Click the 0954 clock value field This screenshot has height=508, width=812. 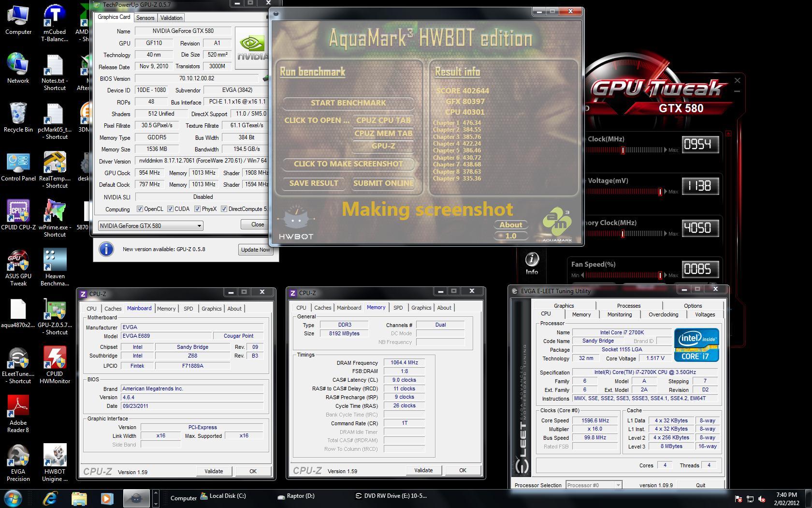pos(700,144)
